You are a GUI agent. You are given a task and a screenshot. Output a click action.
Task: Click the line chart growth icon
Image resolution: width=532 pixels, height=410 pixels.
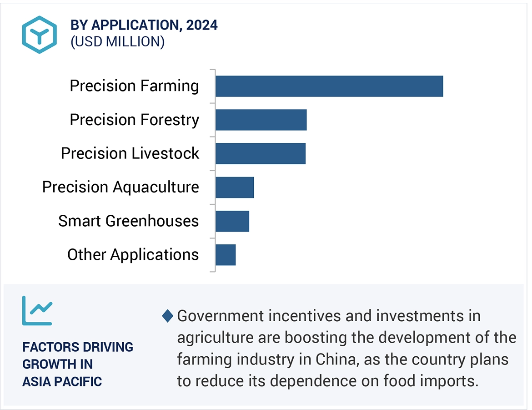coord(37,310)
